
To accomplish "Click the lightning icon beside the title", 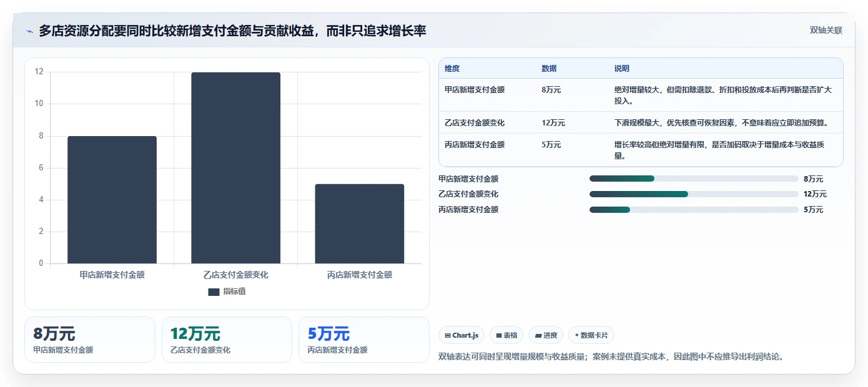I will pyautogui.click(x=30, y=31).
